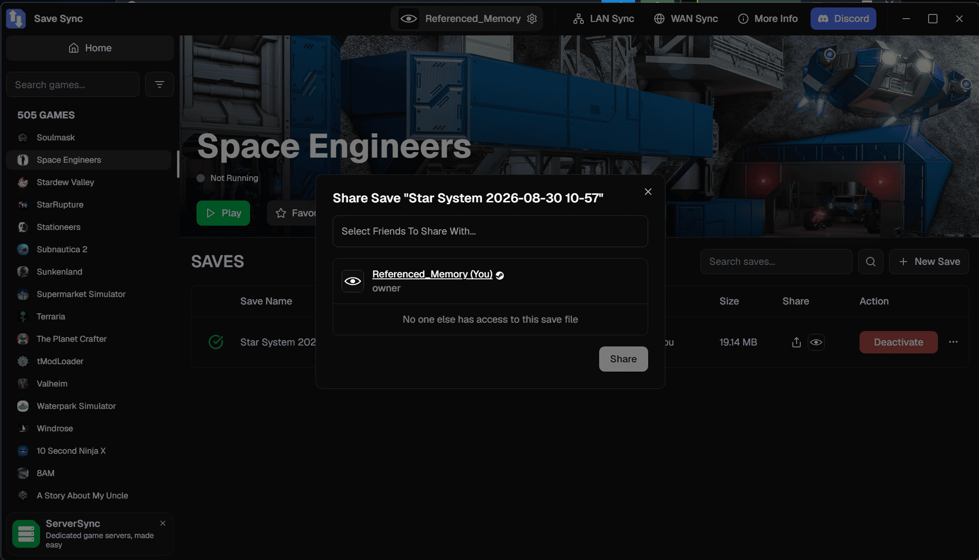Click the Windrose game icon
Image resolution: width=979 pixels, height=560 pixels.
pyautogui.click(x=23, y=429)
